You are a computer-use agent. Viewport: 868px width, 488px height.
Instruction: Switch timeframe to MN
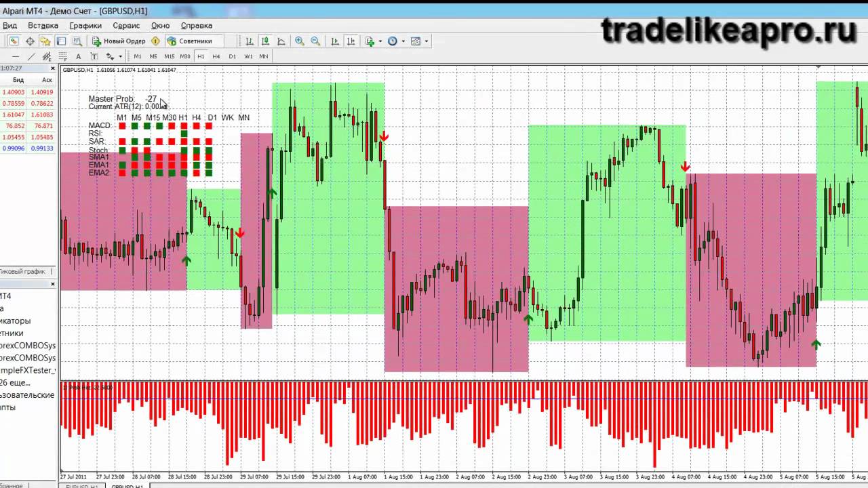click(x=264, y=56)
